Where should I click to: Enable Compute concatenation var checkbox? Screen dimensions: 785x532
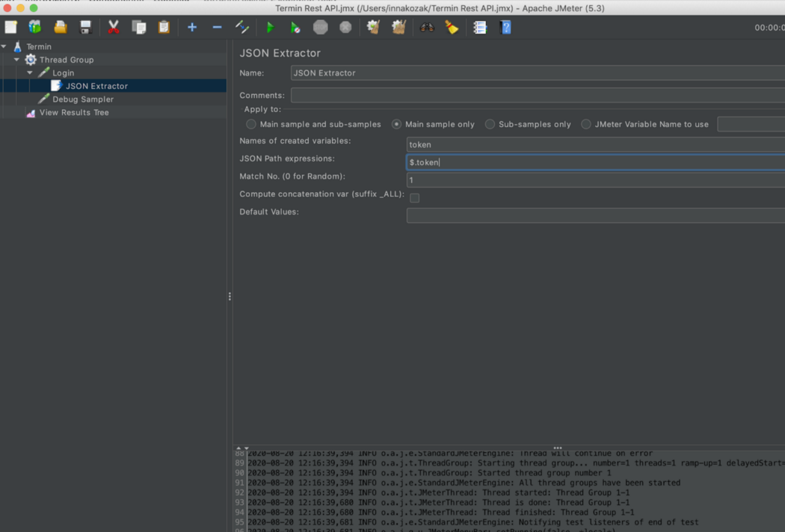[x=414, y=198]
